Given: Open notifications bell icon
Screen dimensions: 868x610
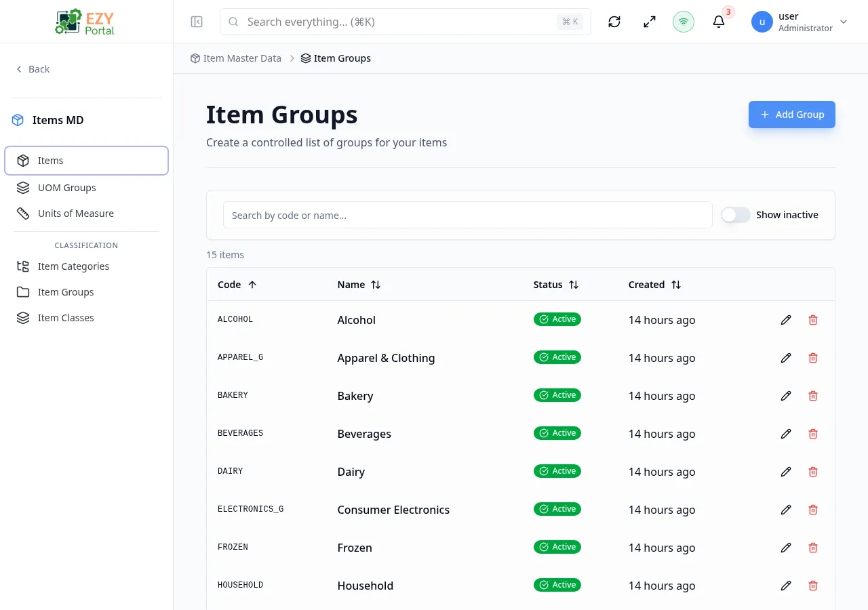Looking at the screenshot, I should coord(719,22).
